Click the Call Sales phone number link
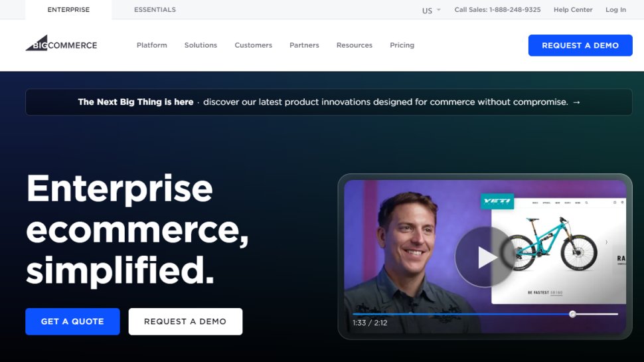The height and width of the screenshot is (362, 644). [497, 10]
